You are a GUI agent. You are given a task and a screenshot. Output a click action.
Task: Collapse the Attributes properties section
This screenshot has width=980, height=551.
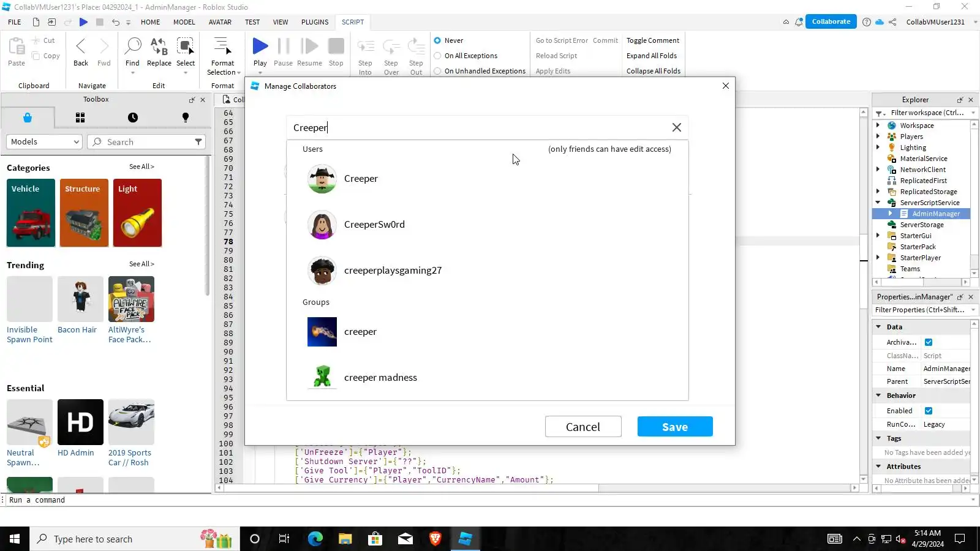(878, 467)
